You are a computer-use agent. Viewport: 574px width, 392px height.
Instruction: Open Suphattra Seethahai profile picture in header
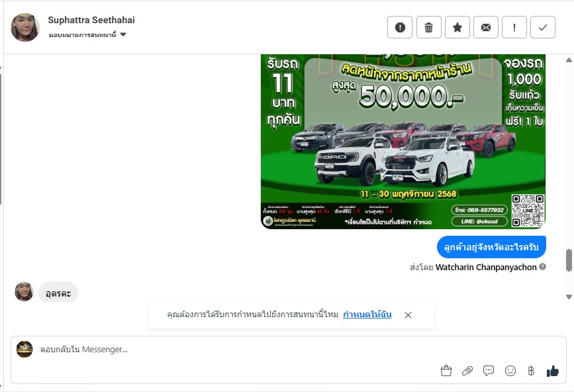tap(25, 27)
